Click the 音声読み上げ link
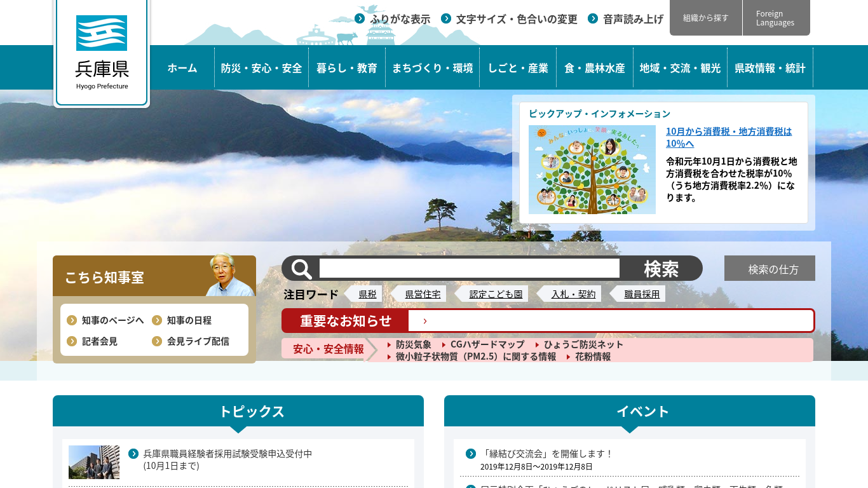 coord(633,19)
